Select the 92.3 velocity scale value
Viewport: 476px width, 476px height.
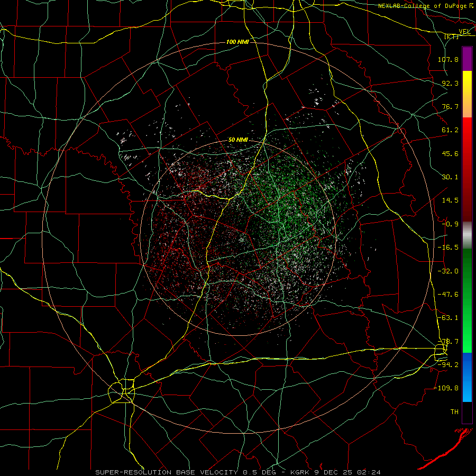click(x=450, y=83)
